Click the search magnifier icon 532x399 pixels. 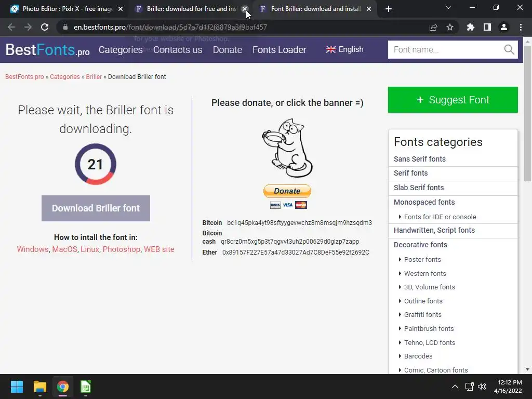coord(509,49)
